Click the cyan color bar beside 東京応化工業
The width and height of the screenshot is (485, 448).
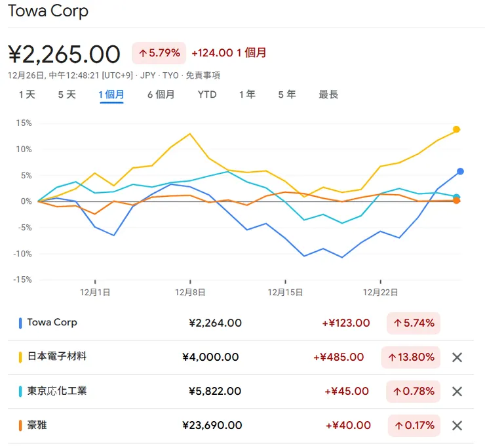(x=20, y=392)
